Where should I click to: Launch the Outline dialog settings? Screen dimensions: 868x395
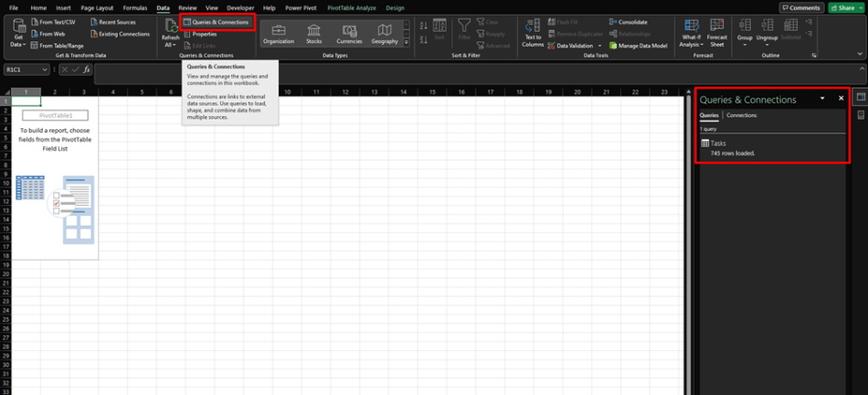point(814,56)
